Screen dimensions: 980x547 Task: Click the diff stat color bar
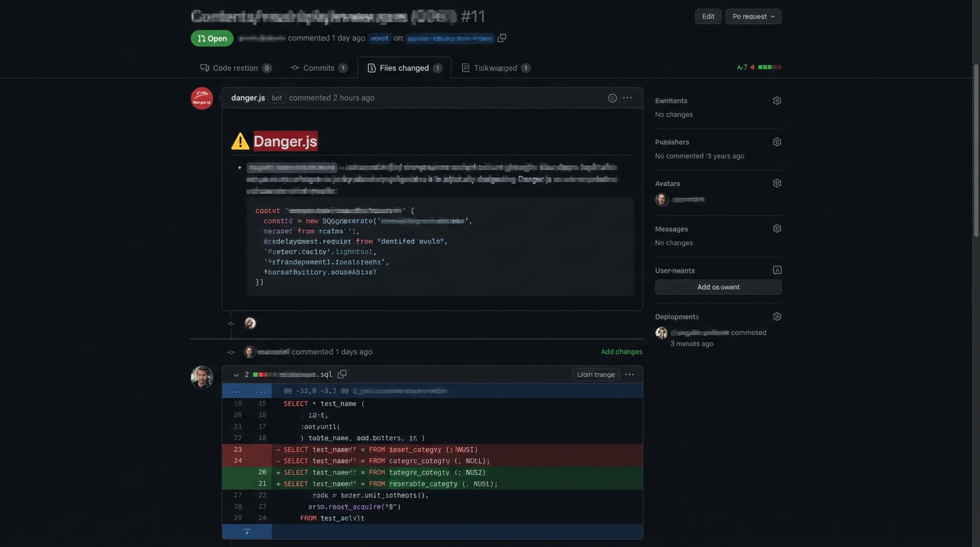[770, 67]
